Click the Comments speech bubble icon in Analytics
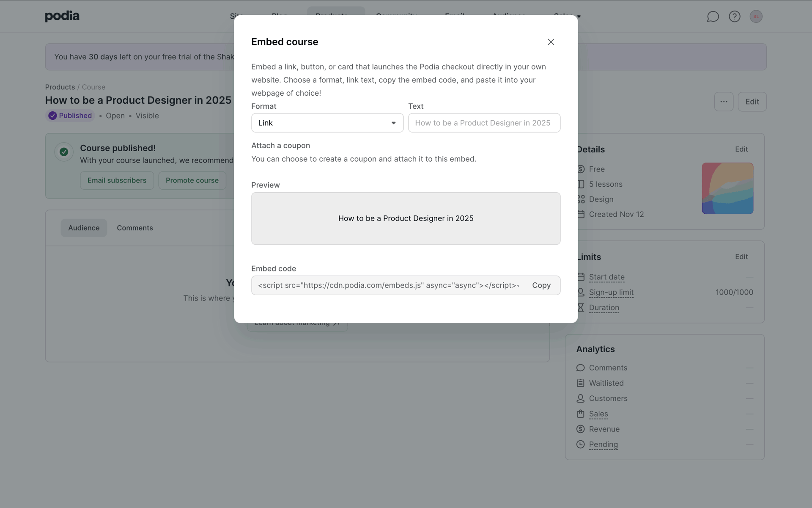The width and height of the screenshot is (812, 508). pyautogui.click(x=580, y=368)
